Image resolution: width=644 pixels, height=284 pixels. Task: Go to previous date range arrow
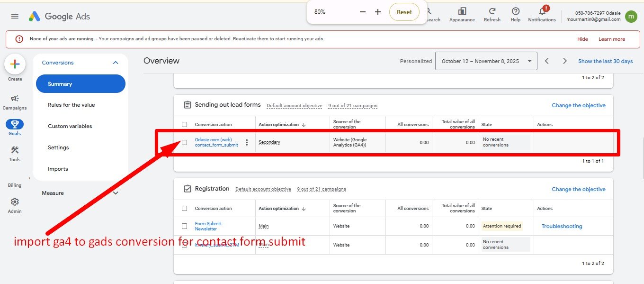point(547,61)
